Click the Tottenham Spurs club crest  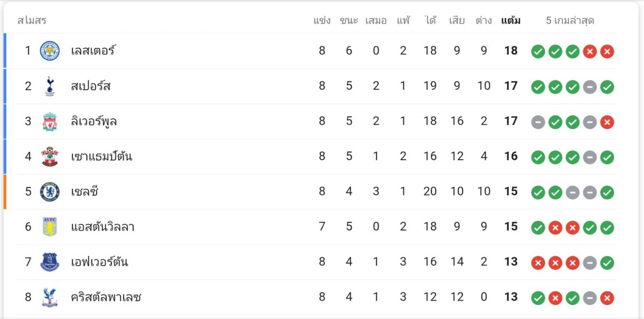pyautogui.click(x=50, y=86)
